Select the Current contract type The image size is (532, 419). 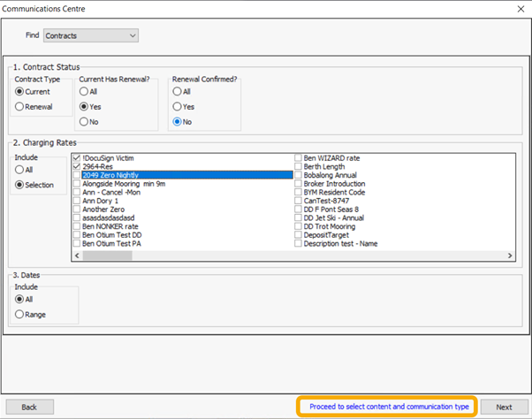[20, 91]
